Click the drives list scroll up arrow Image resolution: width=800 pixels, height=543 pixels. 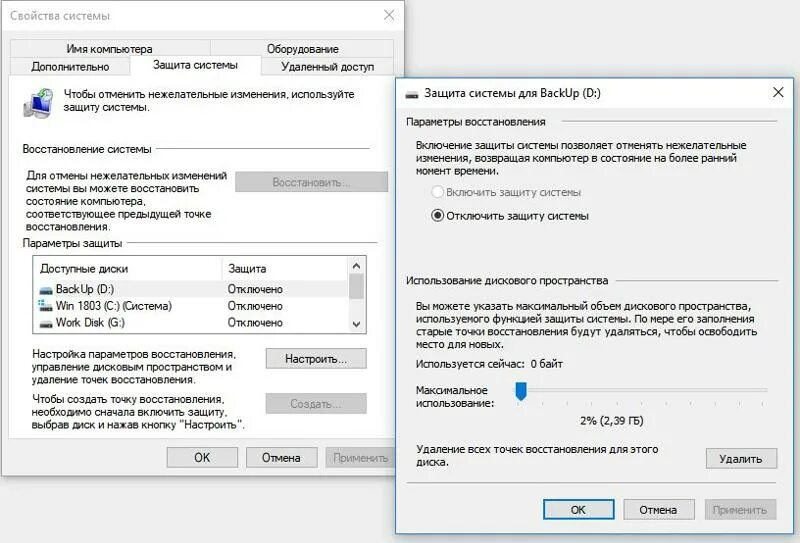(x=356, y=266)
